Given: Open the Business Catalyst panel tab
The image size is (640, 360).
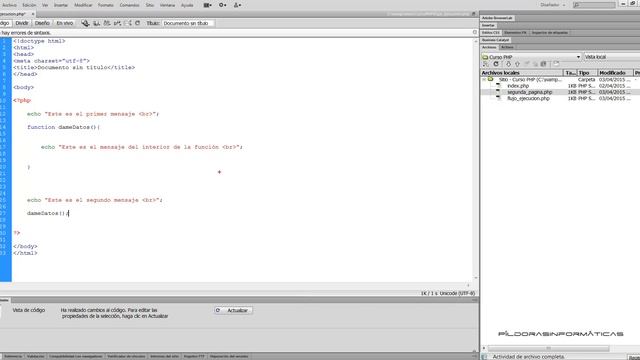Looking at the screenshot, I should click(496, 40).
